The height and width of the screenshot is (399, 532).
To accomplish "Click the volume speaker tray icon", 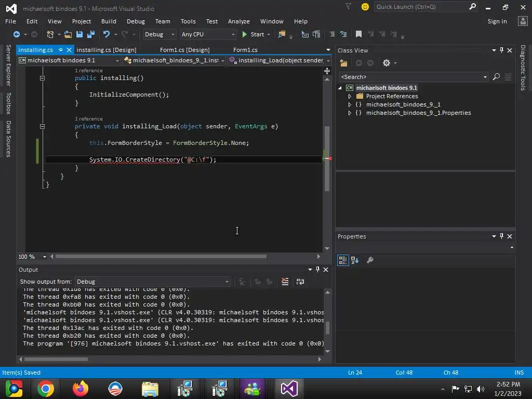I will click(x=481, y=389).
